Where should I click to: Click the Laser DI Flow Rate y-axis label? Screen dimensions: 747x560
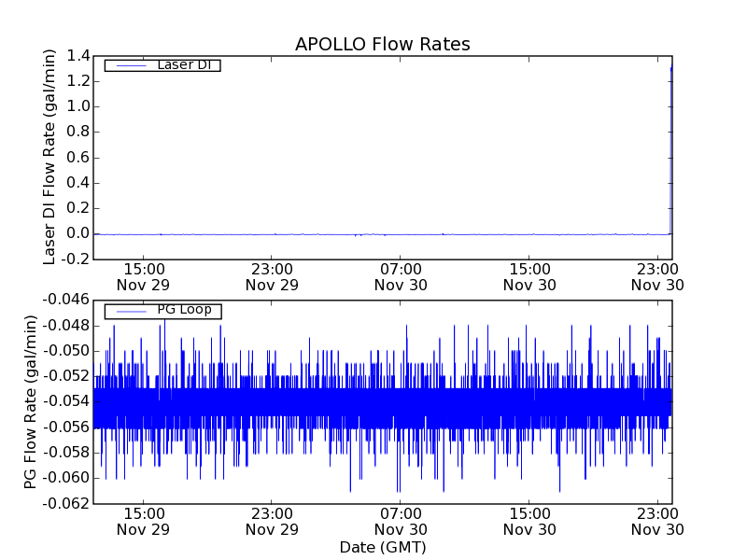click(51, 157)
